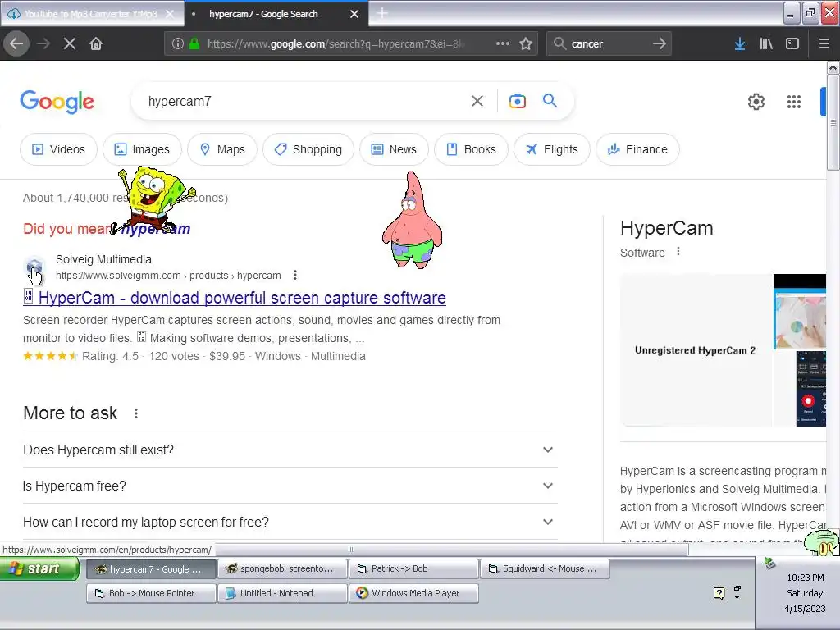Filter results by News

394,149
